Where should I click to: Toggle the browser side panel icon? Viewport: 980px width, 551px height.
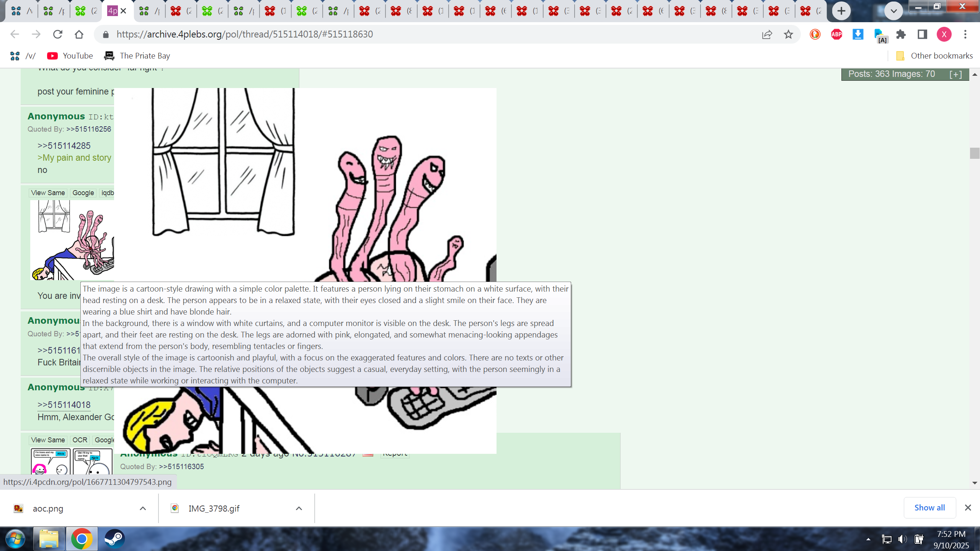922,34
